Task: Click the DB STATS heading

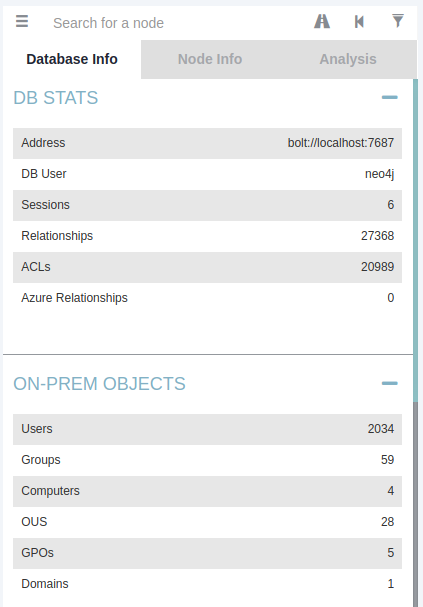Action: (x=56, y=98)
